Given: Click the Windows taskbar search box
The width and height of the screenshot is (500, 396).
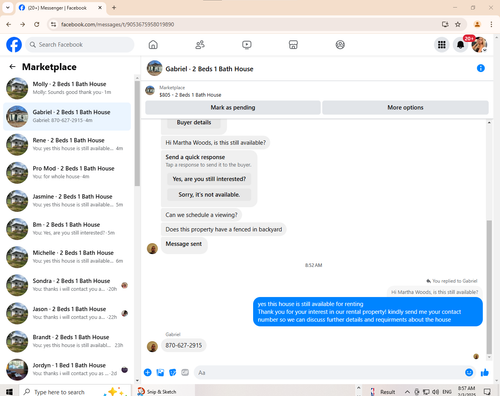Looking at the screenshot, I should [x=75, y=392].
